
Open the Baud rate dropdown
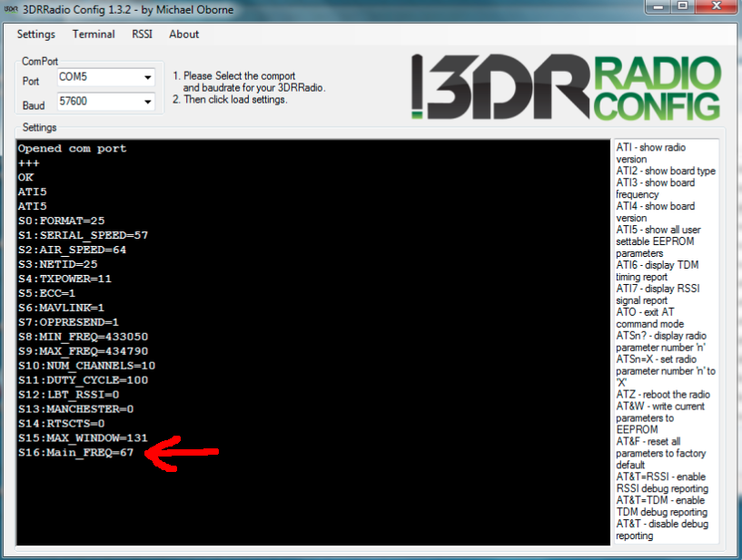[x=104, y=102]
